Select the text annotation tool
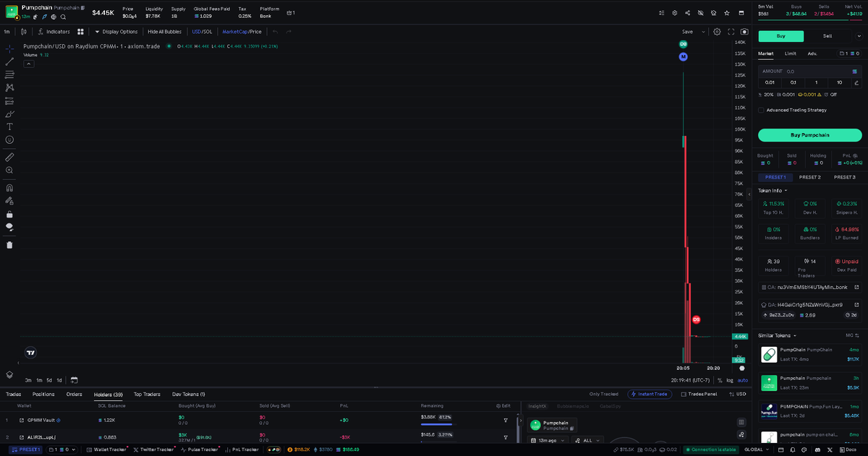 tap(9, 126)
